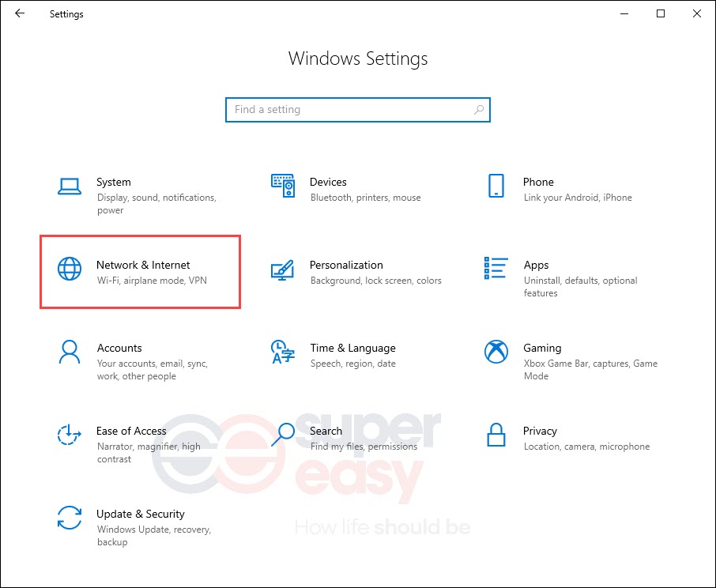Image resolution: width=716 pixels, height=588 pixels.
Task: Open the Accounts settings title
Action: [119, 348]
